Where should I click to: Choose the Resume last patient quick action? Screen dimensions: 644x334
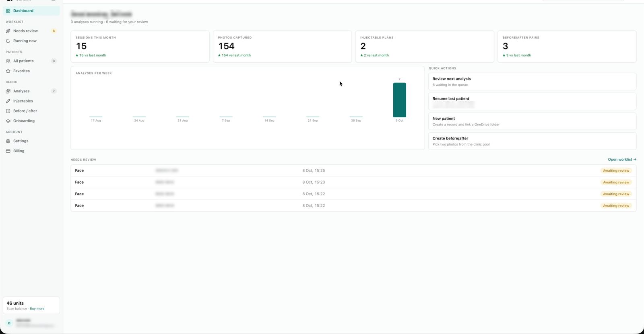[x=532, y=101]
